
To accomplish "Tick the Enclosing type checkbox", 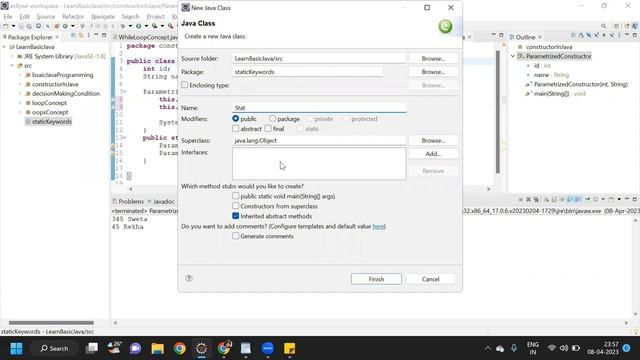I will [x=185, y=85].
